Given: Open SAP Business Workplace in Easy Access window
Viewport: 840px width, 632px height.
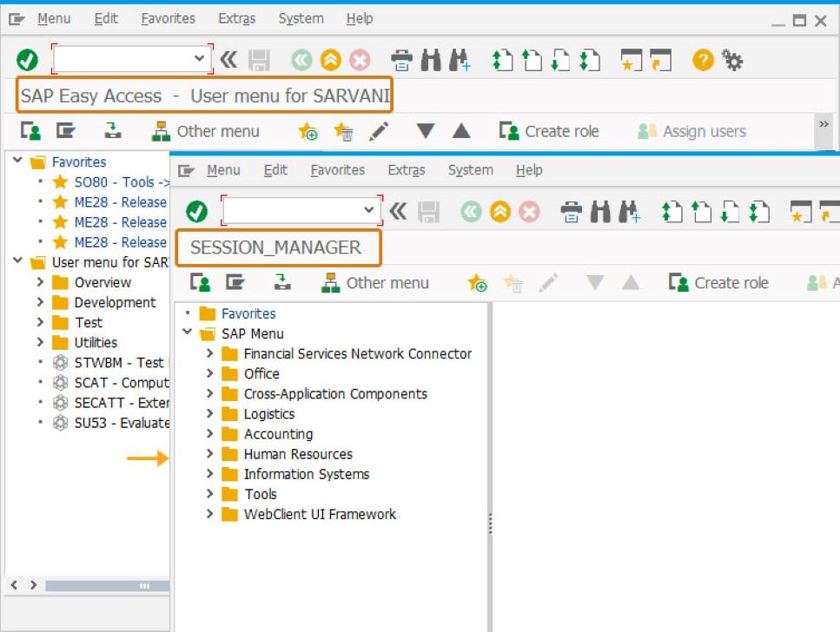Looking at the screenshot, I should [x=113, y=131].
